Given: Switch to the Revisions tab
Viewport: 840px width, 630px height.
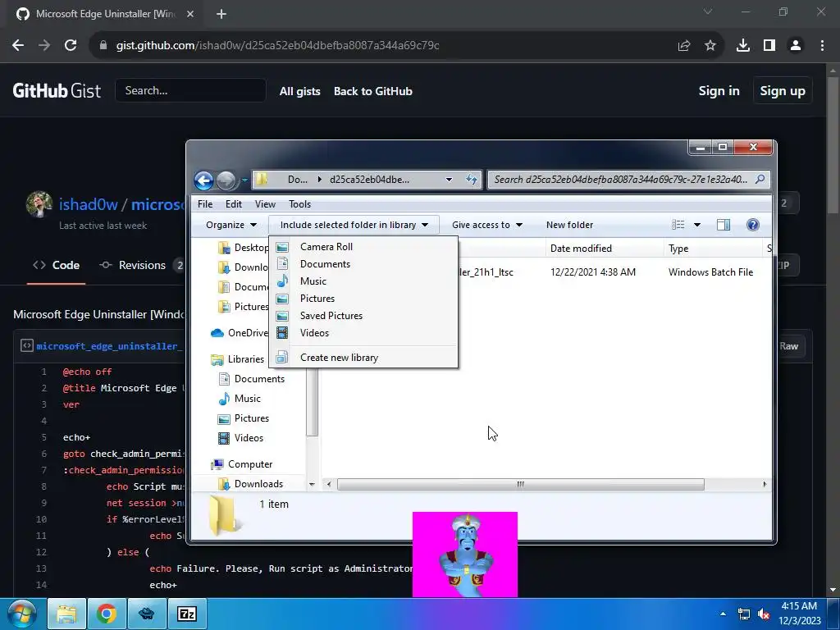Looking at the screenshot, I should 141,265.
